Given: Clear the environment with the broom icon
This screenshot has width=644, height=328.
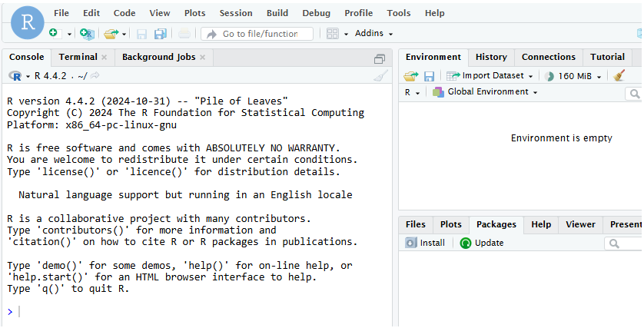Looking at the screenshot, I should click(x=619, y=75).
